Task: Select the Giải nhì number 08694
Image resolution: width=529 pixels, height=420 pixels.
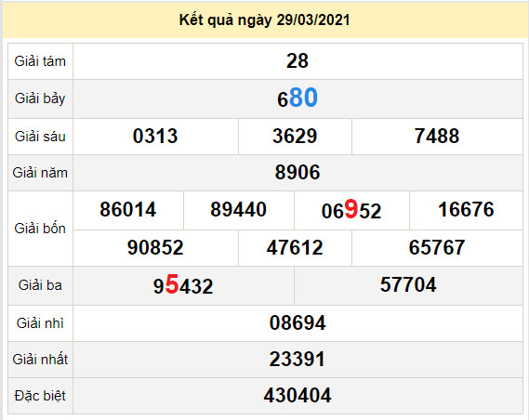Action: (x=298, y=323)
